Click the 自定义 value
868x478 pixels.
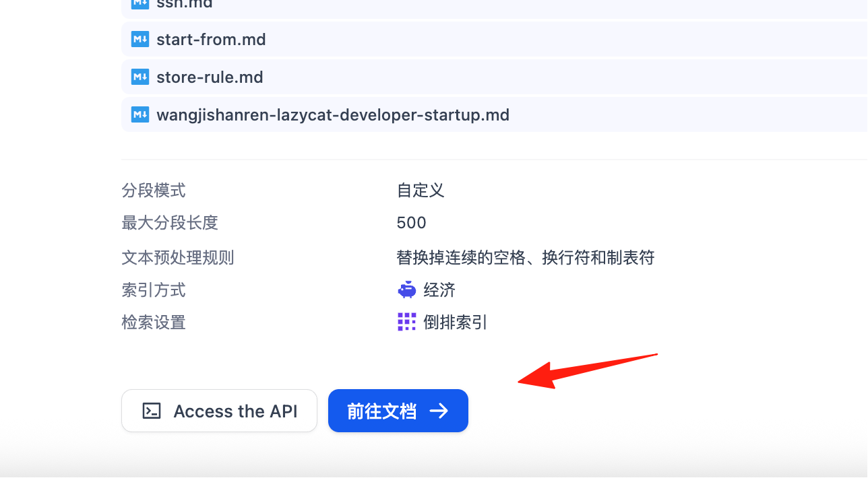tap(421, 191)
